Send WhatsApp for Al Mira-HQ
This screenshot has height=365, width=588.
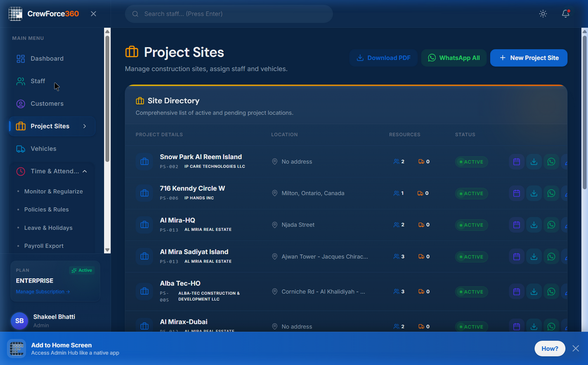[551, 225]
